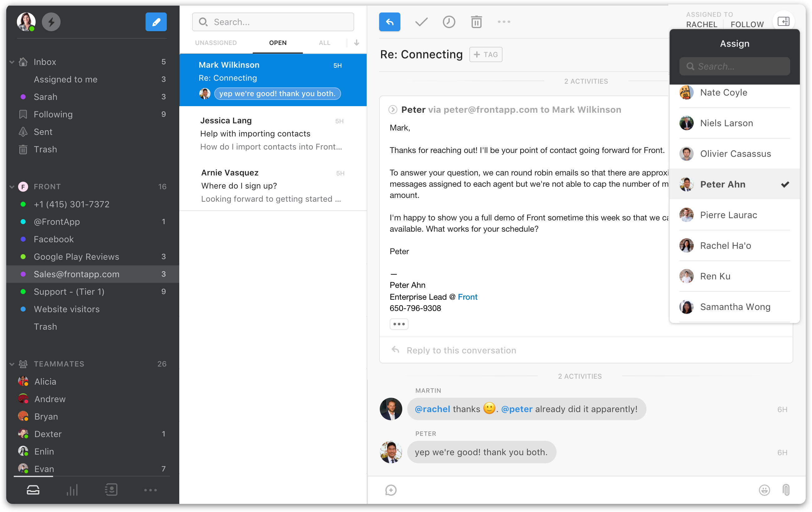Collapse the FRONT inboxes section chevron

12,187
